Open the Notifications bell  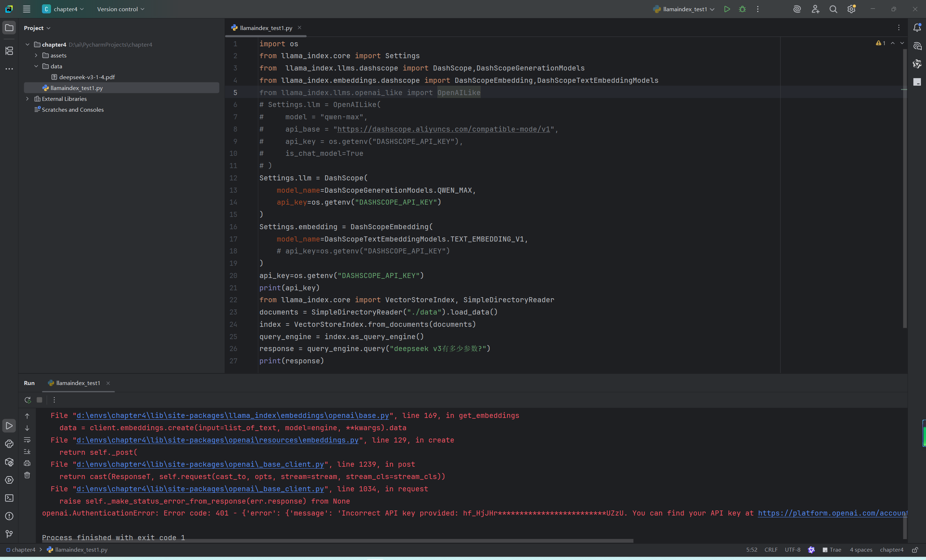click(917, 27)
